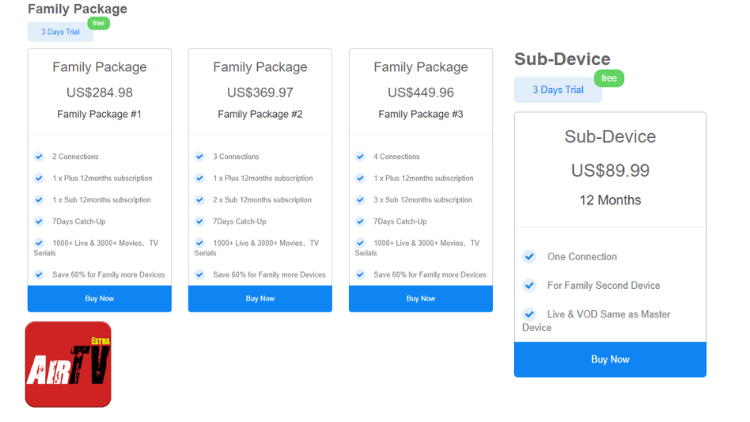Click the checkmark beside 2 x Sub 12months subscription
This screenshot has height=422, width=750.
pos(200,200)
